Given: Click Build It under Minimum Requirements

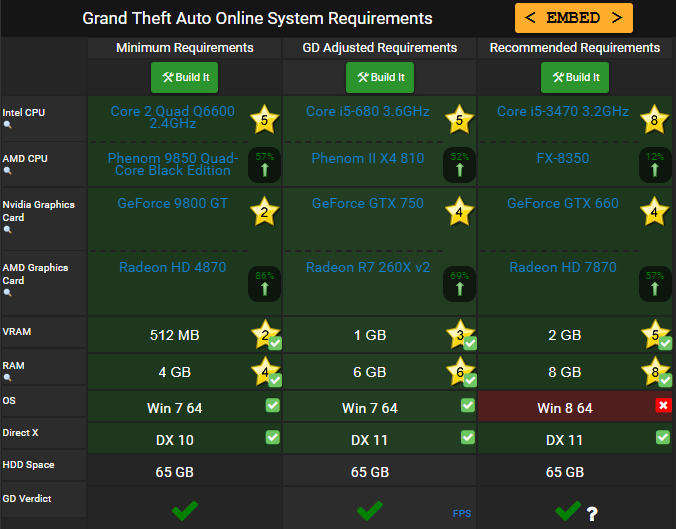Looking at the screenshot, I should click(184, 77).
